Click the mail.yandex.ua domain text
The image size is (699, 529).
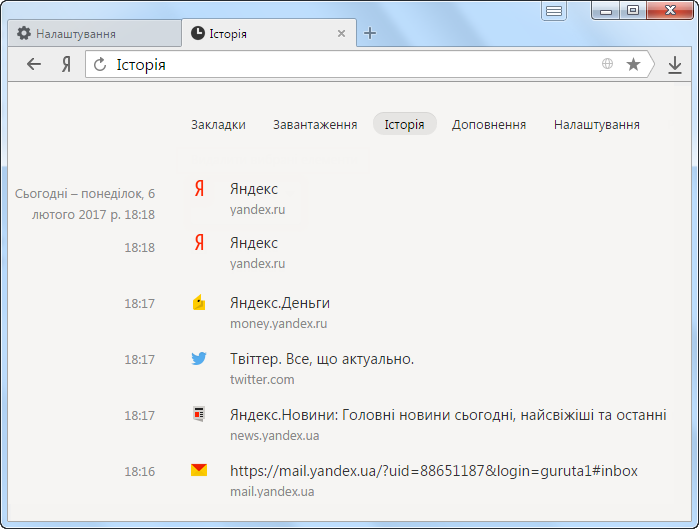click(x=272, y=492)
